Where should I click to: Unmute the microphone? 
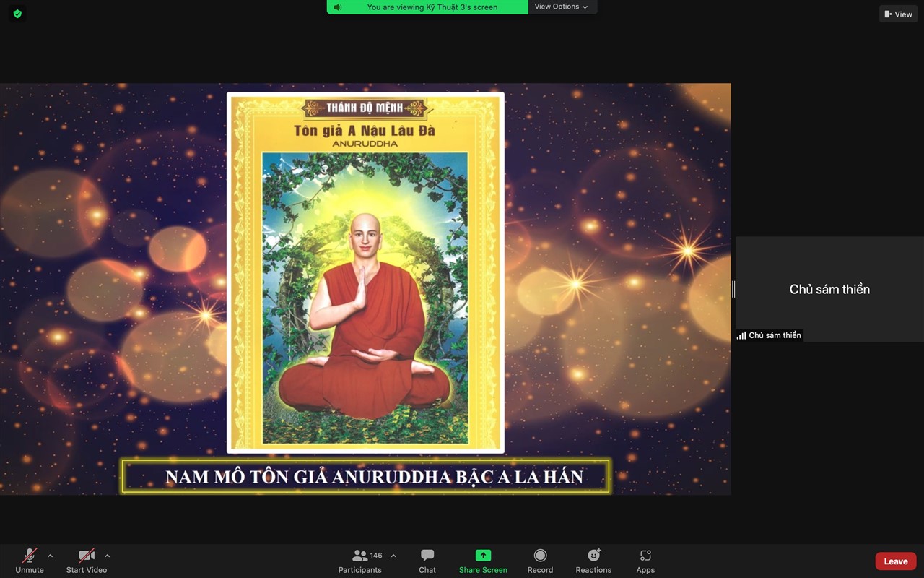point(30,561)
